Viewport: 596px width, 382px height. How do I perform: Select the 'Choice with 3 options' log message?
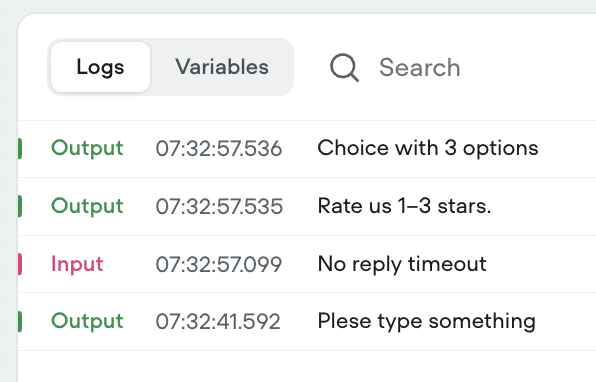point(428,148)
